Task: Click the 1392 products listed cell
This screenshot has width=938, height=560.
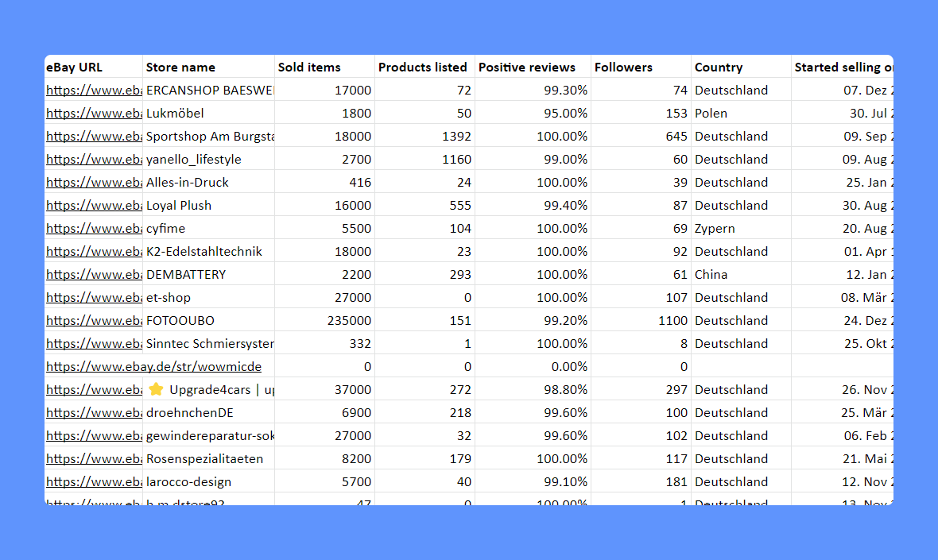Action: pyautogui.click(x=456, y=137)
